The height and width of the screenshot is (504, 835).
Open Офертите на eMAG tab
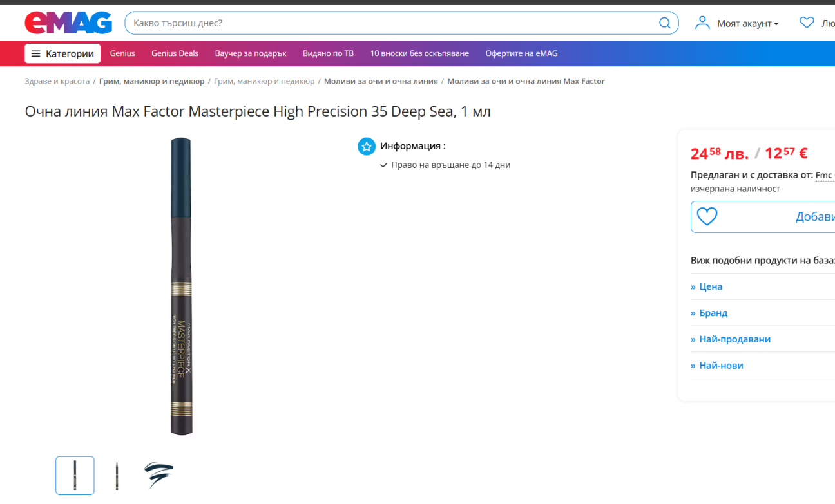pos(521,53)
